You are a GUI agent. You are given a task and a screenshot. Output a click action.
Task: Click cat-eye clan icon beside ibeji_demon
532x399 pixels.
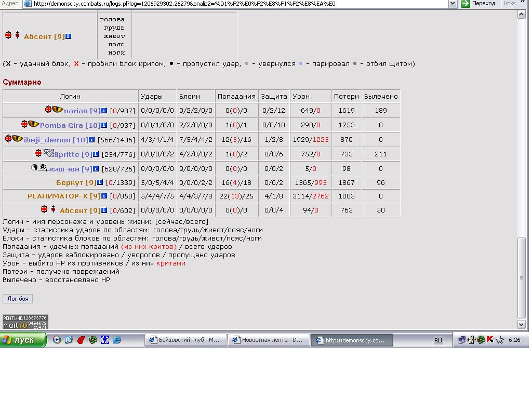coord(17,138)
